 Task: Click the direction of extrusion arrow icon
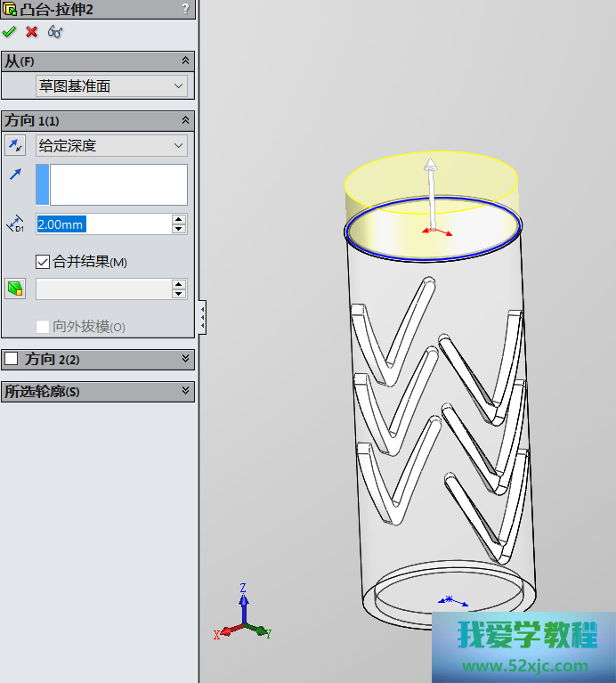coord(15,175)
